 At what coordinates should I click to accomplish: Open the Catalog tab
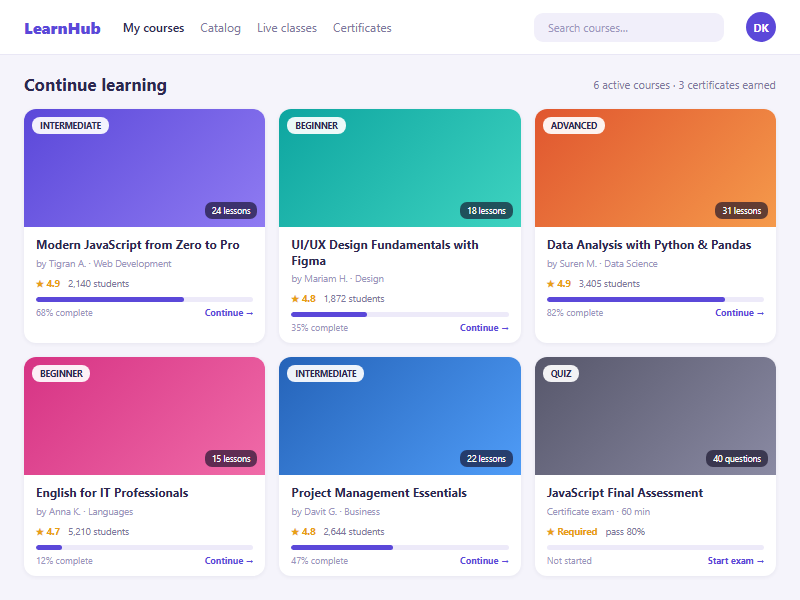pyautogui.click(x=220, y=28)
